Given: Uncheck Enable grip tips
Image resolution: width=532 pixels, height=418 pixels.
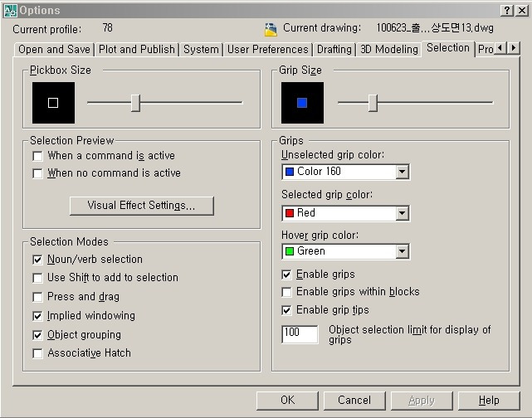Looking at the screenshot, I should [x=286, y=310].
